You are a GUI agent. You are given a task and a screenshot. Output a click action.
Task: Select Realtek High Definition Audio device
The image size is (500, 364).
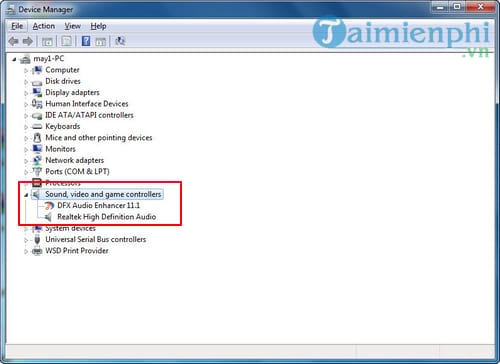[x=107, y=217]
